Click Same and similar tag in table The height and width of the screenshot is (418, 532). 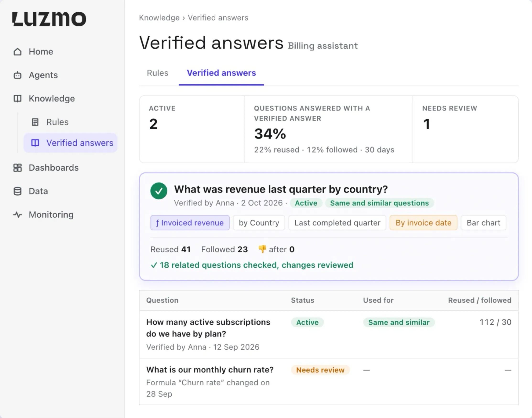399,322
